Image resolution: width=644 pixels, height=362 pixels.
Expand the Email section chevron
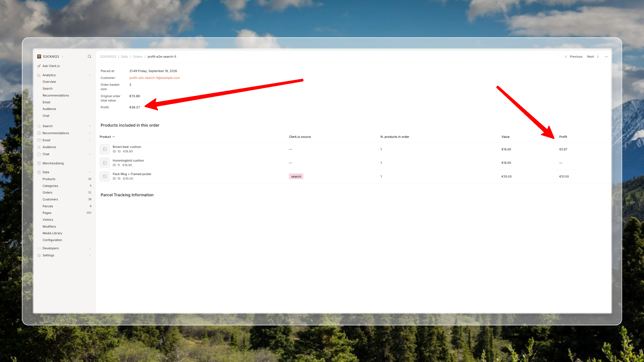90,140
